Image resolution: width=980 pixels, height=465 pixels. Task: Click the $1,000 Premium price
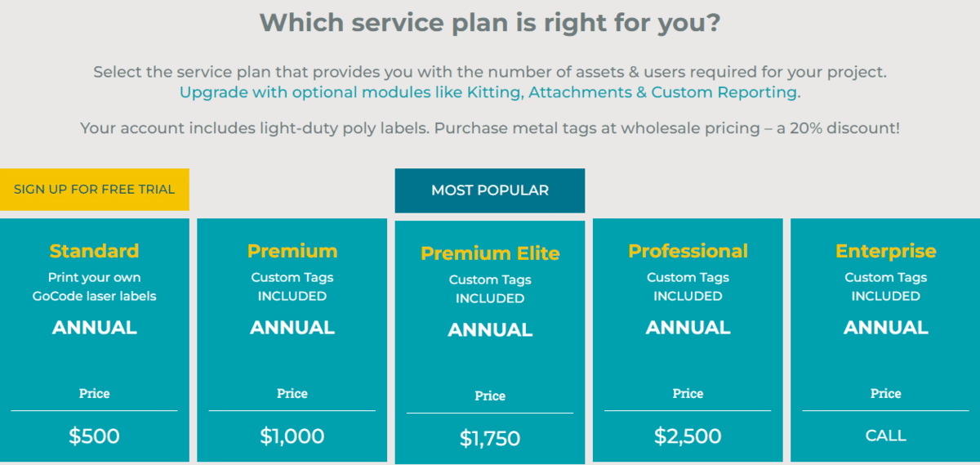[292, 436]
